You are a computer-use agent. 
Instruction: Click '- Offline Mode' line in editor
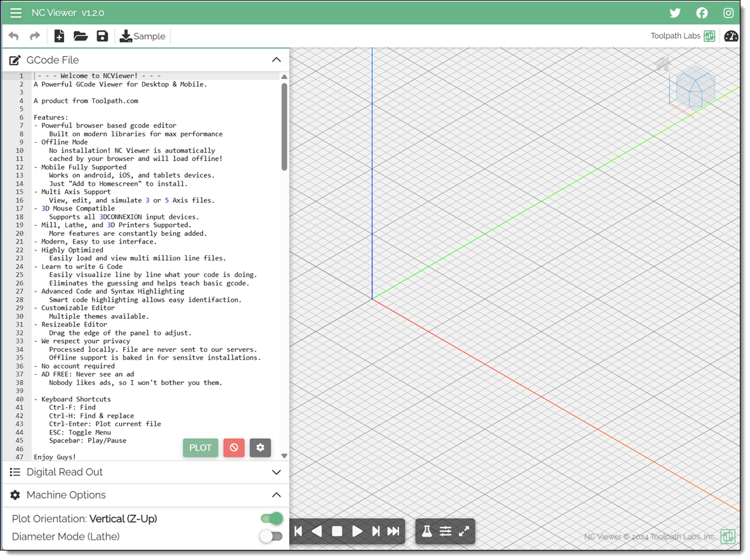(x=61, y=142)
